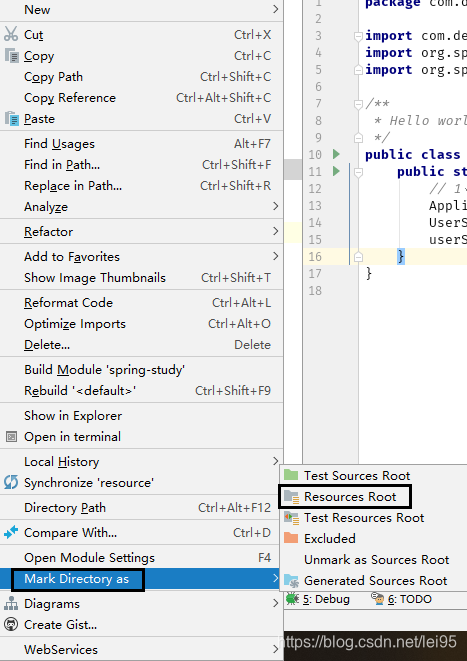467x661 pixels.
Task: Click the 'Hello worl' comment text
Action: (428, 121)
